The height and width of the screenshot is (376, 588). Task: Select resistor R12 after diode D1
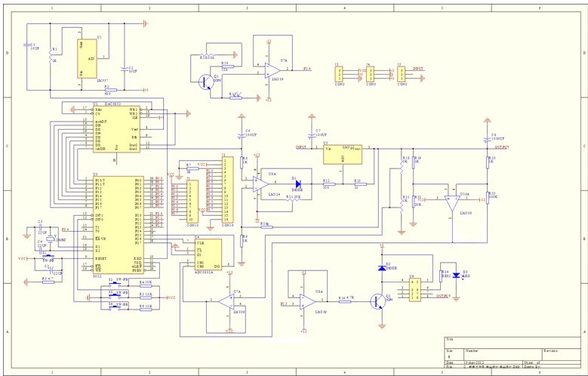pyautogui.click(x=329, y=184)
